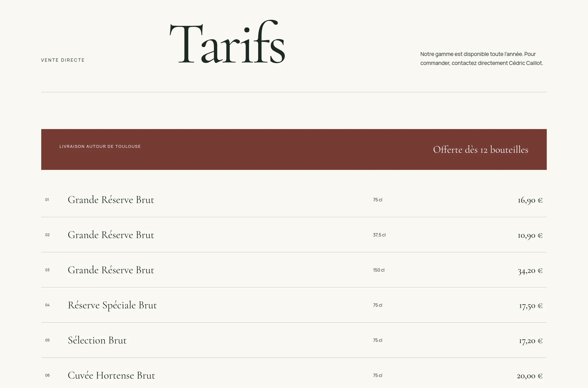Click the Réserve Spéciale Brut name

112,305
